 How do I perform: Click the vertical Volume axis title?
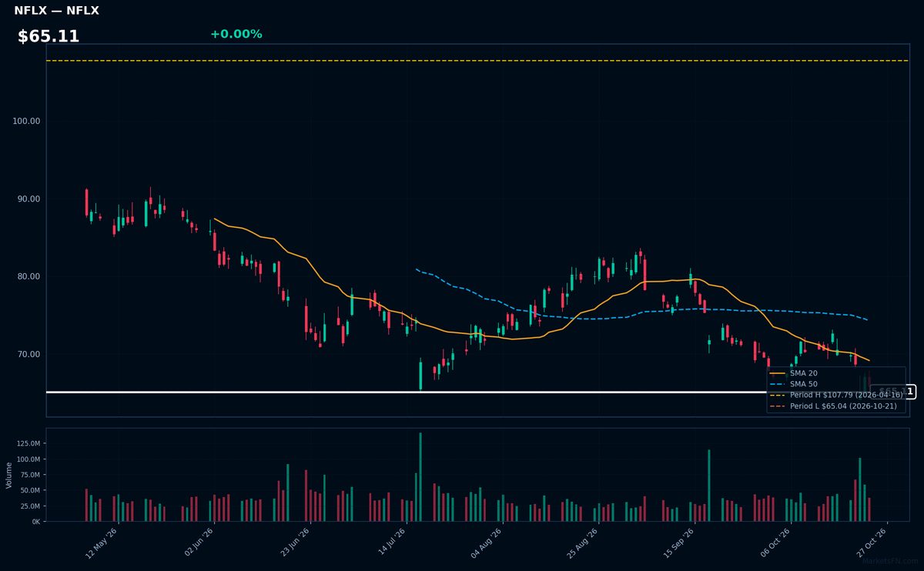coord(9,475)
